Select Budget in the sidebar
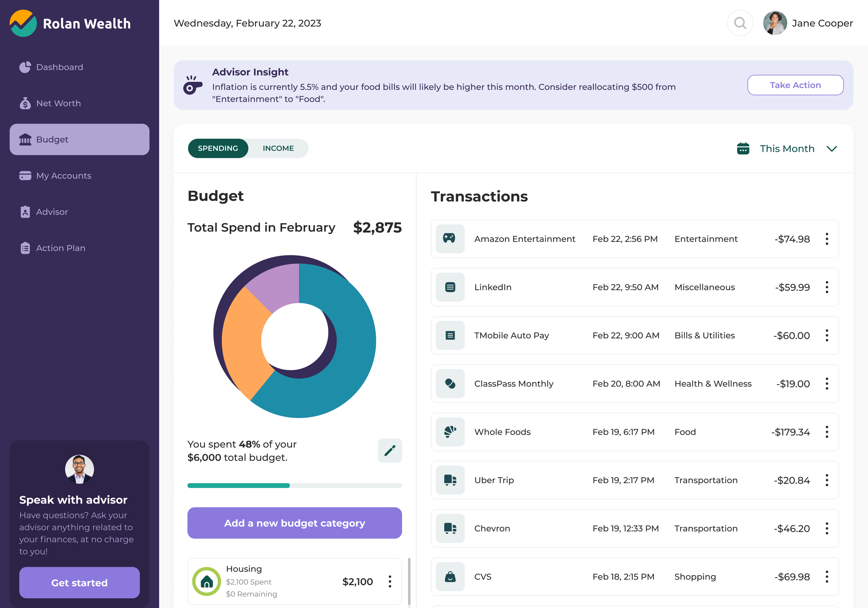The height and width of the screenshot is (608, 868). pos(79,139)
